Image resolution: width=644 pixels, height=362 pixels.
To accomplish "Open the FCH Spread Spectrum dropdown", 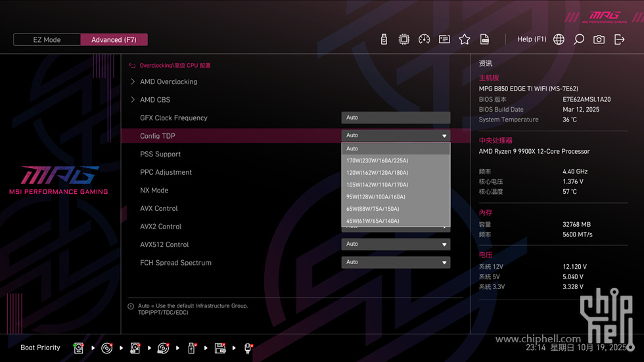I will pyautogui.click(x=396, y=262).
